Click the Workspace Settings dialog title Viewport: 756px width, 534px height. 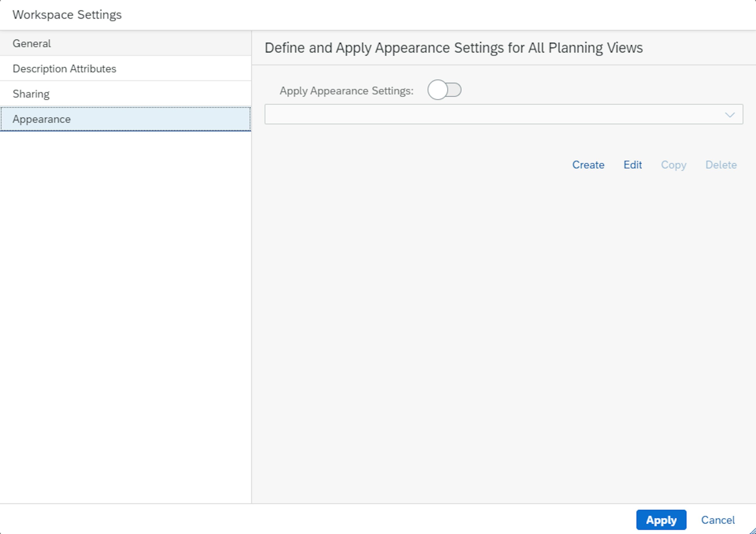point(67,15)
